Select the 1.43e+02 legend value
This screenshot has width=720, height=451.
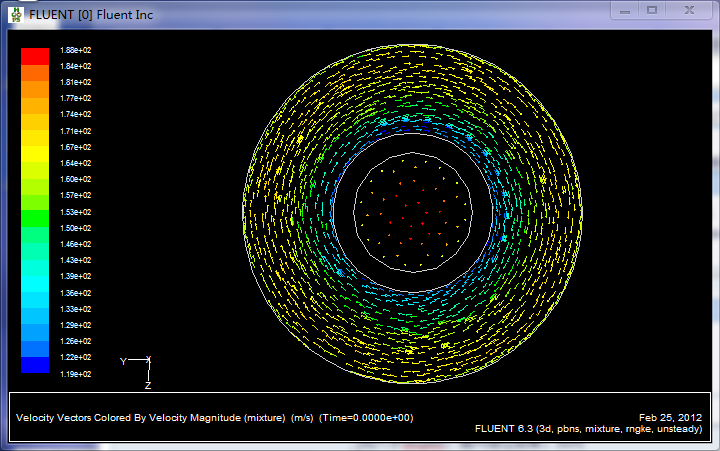(76, 260)
